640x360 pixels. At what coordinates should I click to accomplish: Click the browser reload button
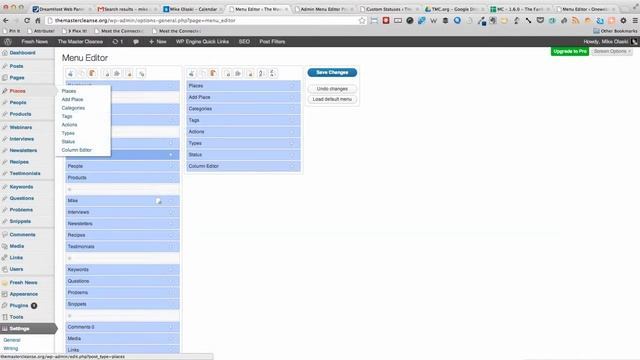27,20
